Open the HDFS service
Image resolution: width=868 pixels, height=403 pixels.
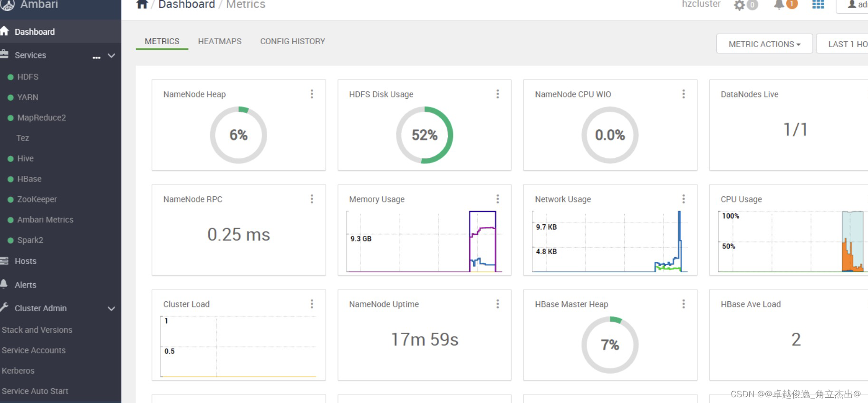point(28,77)
